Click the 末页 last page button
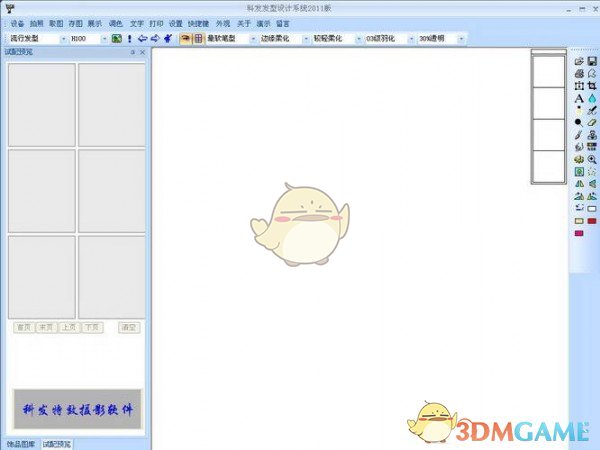 pos(46,328)
